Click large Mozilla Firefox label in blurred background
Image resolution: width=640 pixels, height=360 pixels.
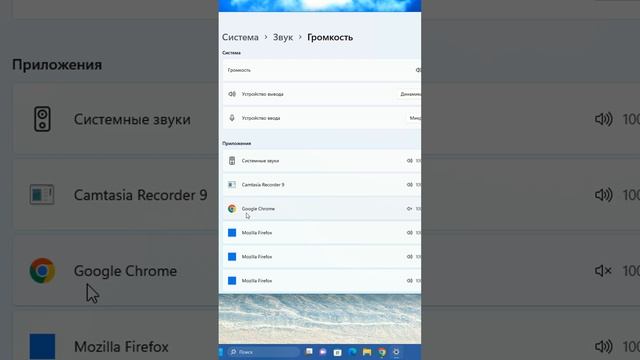pyautogui.click(x=121, y=347)
